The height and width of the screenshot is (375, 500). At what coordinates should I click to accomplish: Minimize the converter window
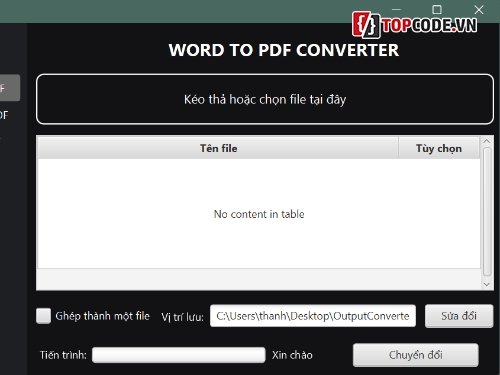396,10
